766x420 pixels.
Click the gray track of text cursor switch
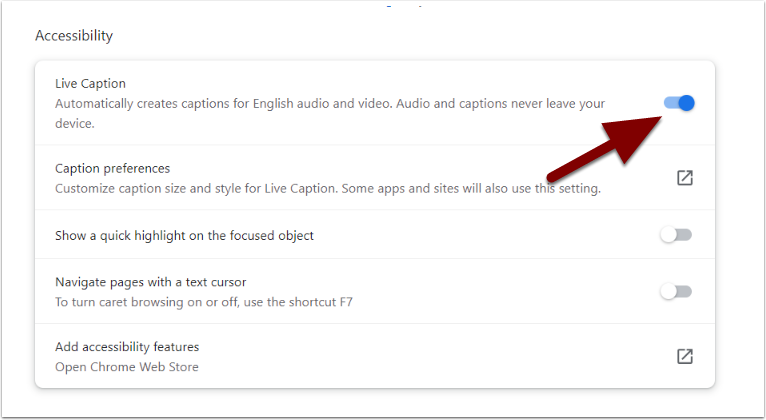[685, 292]
